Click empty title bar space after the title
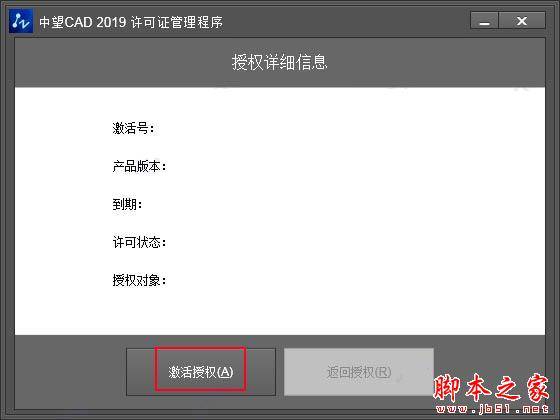The image size is (560, 420). [x=346, y=21]
